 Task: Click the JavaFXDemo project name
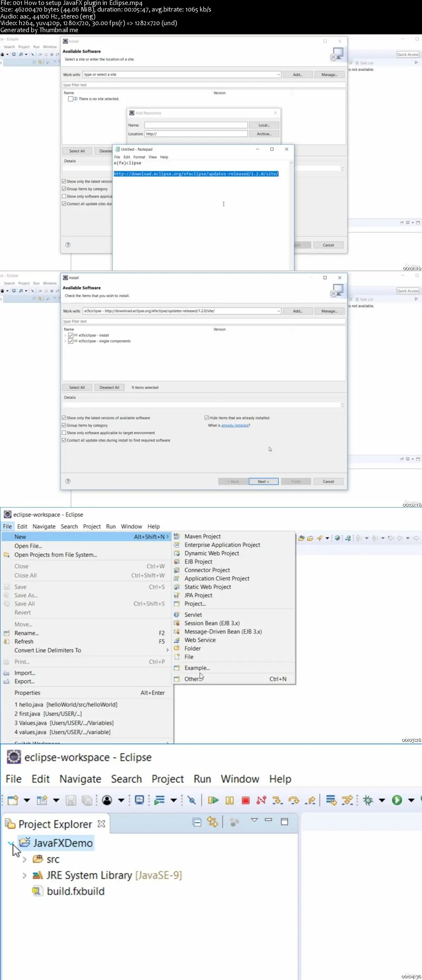pyautogui.click(x=63, y=843)
